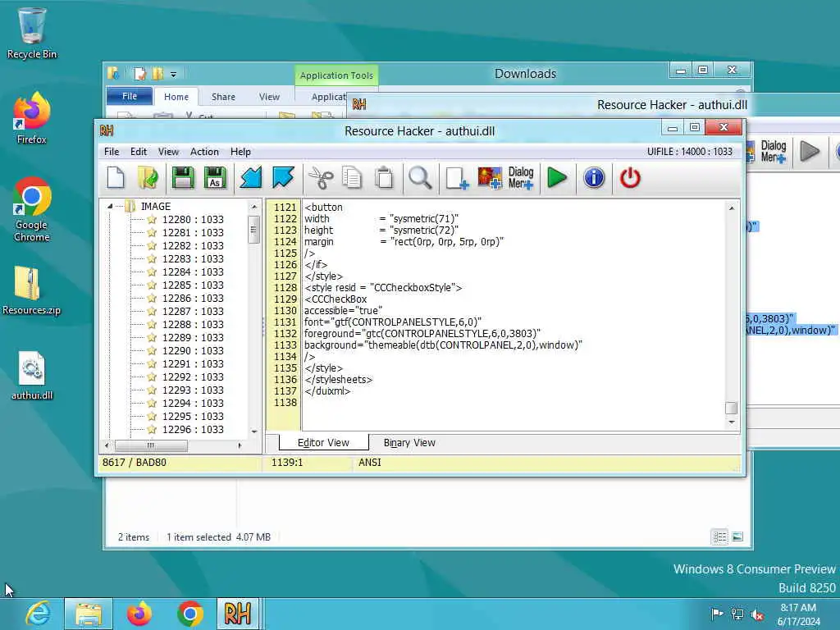Screen dimensions: 840x630
Task: Click the Action Center flag tray icon
Action: [716, 614]
